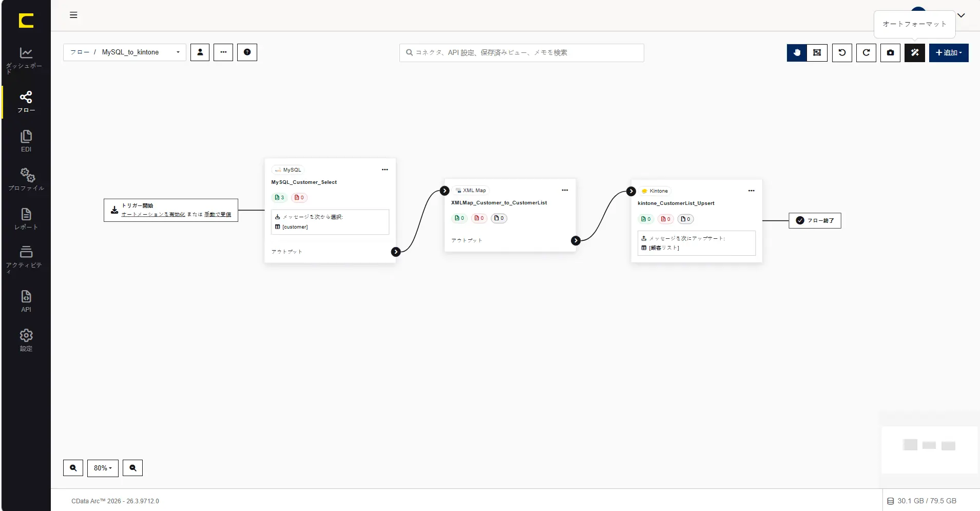Open the API section in sidebar

26,301
